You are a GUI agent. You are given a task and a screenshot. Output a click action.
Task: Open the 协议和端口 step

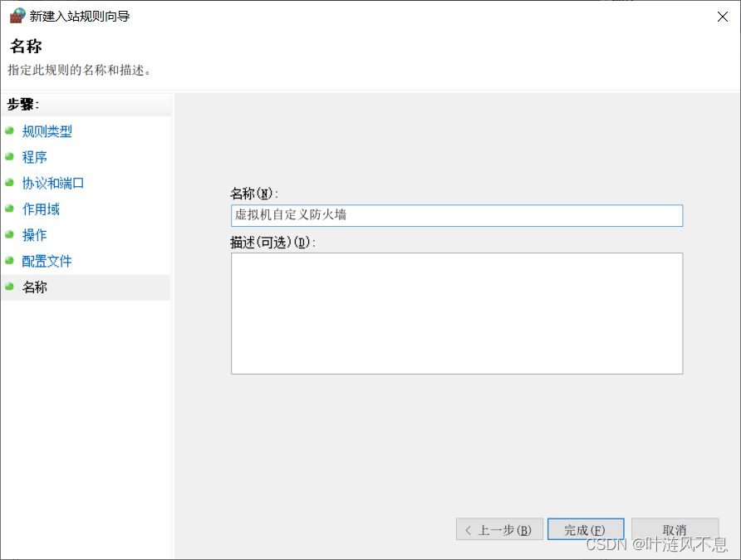53,183
